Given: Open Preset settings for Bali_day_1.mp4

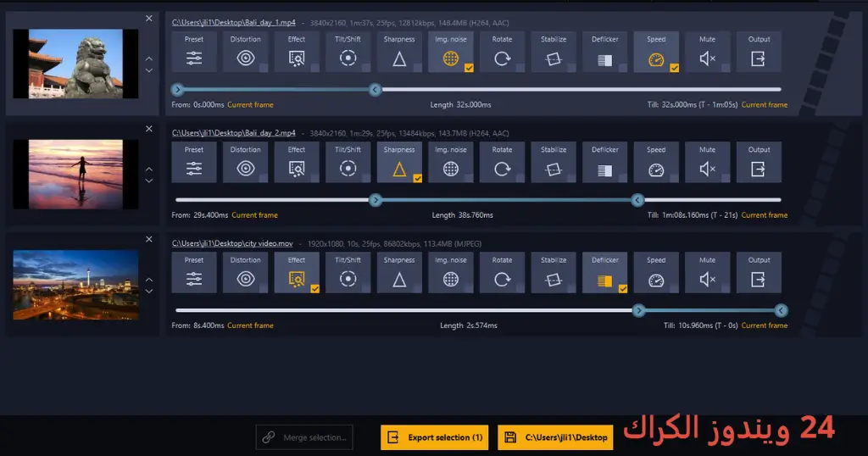Looking at the screenshot, I should (194, 52).
